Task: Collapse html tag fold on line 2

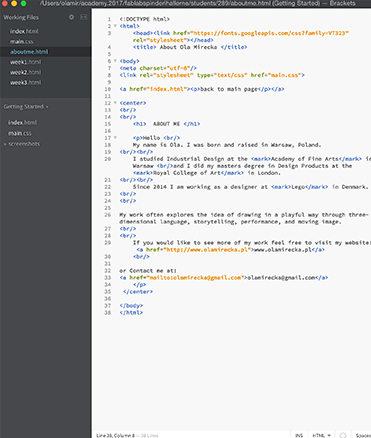Action: pos(115,26)
